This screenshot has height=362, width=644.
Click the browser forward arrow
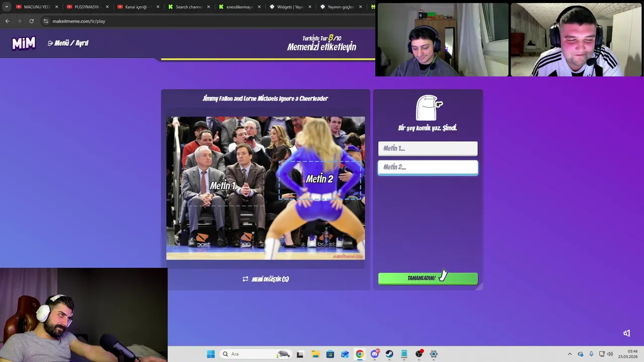(x=19, y=21)
